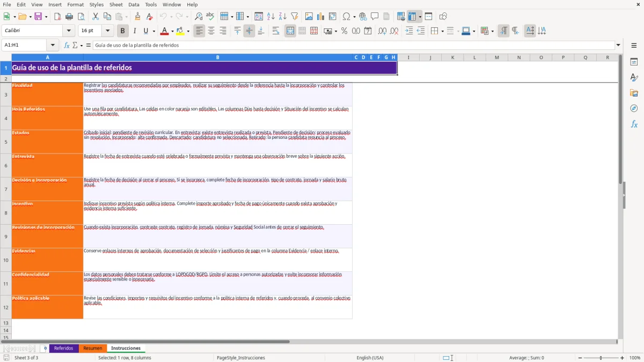Open Draw Functions shapes icon
This screenshot has width=644, height=362.
(443, 17)
